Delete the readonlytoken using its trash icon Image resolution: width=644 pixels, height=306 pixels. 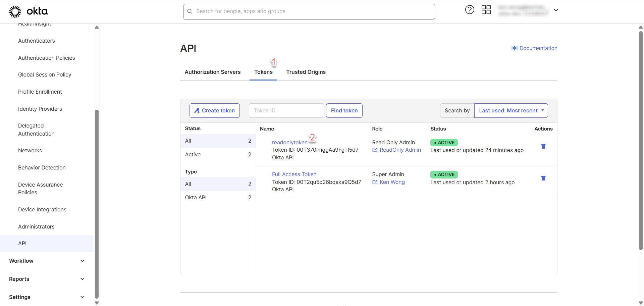pyautogui.click(x=543, y=146)
